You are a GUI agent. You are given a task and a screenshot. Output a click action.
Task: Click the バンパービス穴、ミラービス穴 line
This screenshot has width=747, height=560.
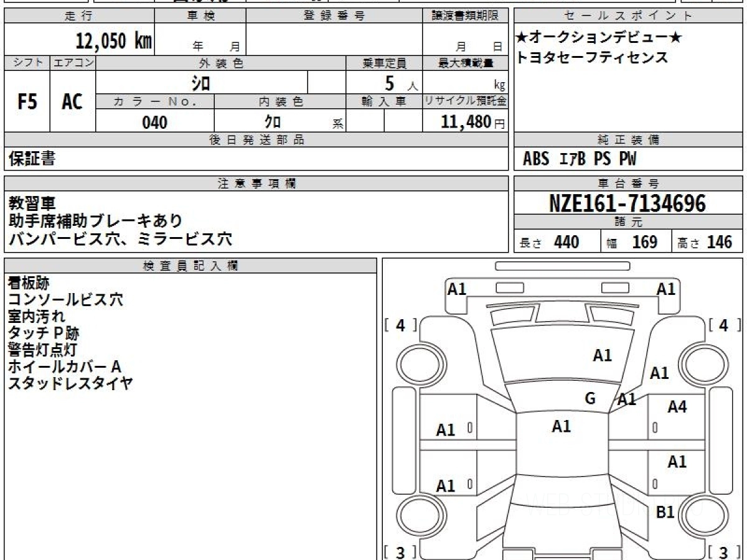pyautogui.click(x=120, y=238)
